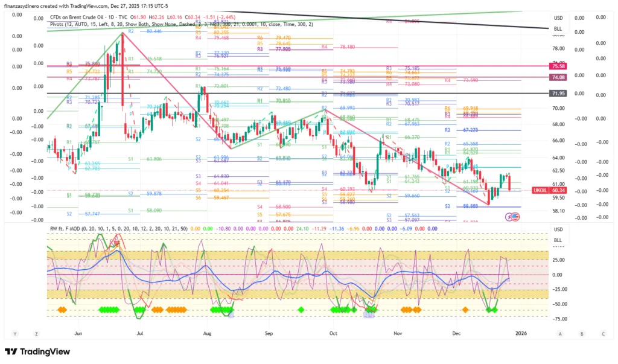
Task: Click the A auto-scale icon at bottom right
Action: (x=560, y=333)
